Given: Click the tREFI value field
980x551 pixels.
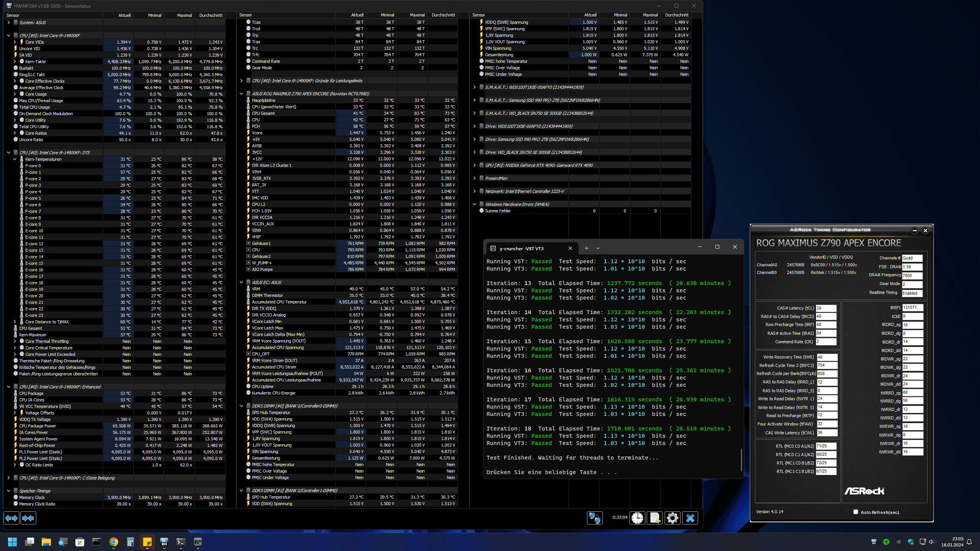Looking at the screenshot, I should [x=912, y=308].
